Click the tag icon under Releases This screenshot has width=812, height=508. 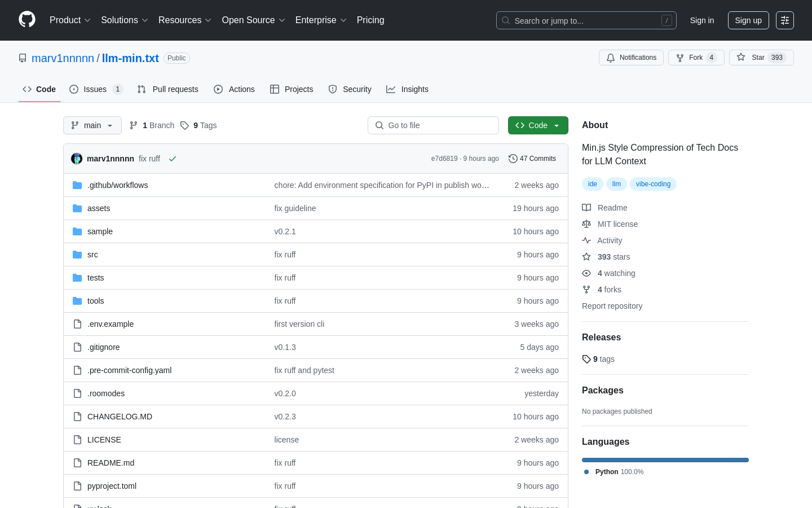(586, 359)
